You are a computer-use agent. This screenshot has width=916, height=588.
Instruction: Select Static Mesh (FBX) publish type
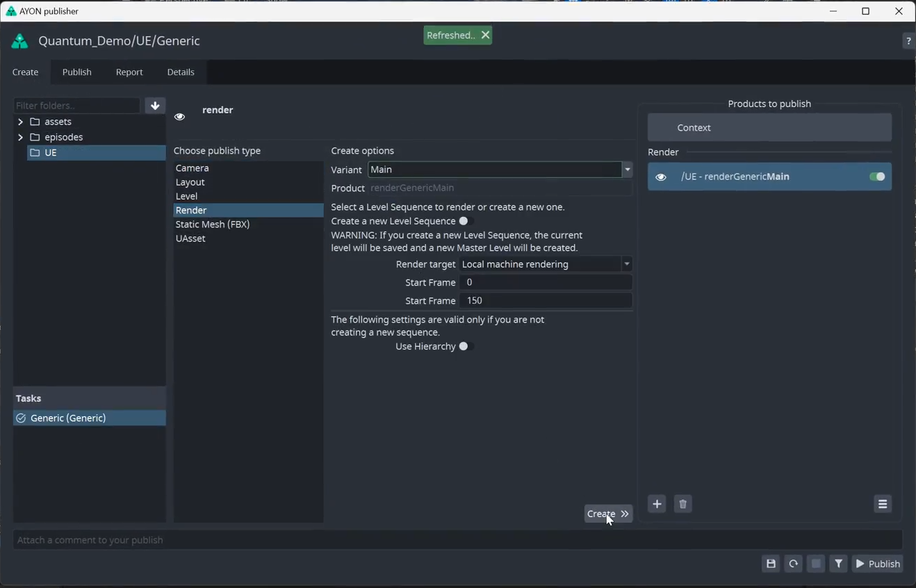pos(248,224)
